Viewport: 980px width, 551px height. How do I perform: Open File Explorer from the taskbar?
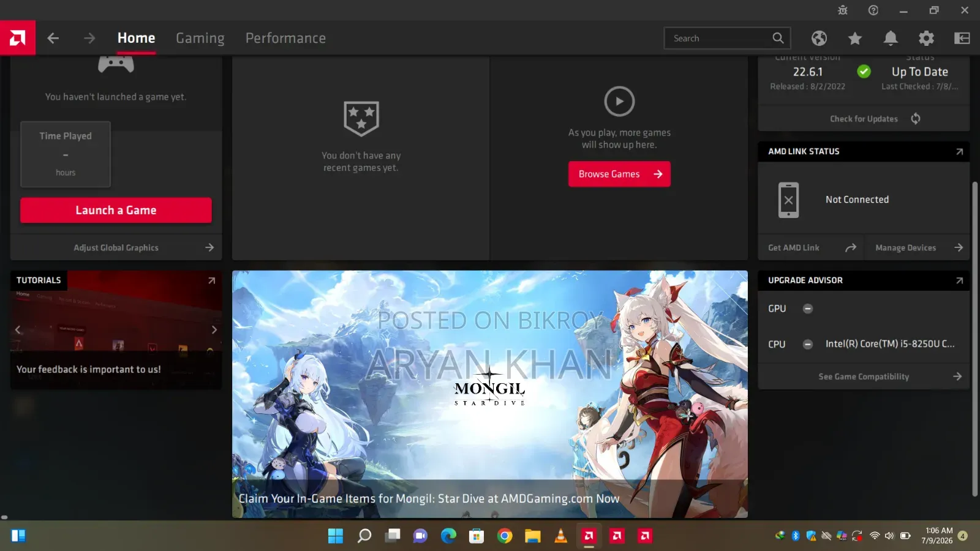tap(533, 536)
